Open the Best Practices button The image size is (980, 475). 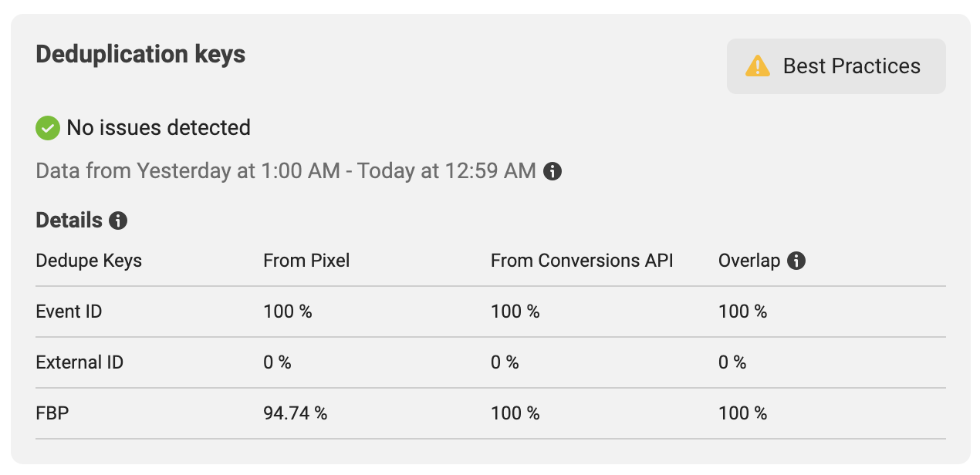coord(836,66)
